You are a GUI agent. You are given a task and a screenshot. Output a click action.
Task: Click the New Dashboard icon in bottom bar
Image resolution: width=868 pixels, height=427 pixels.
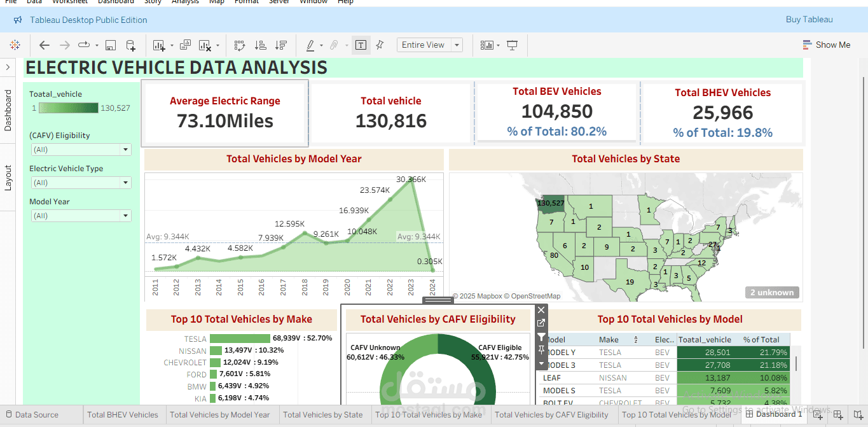838,415
